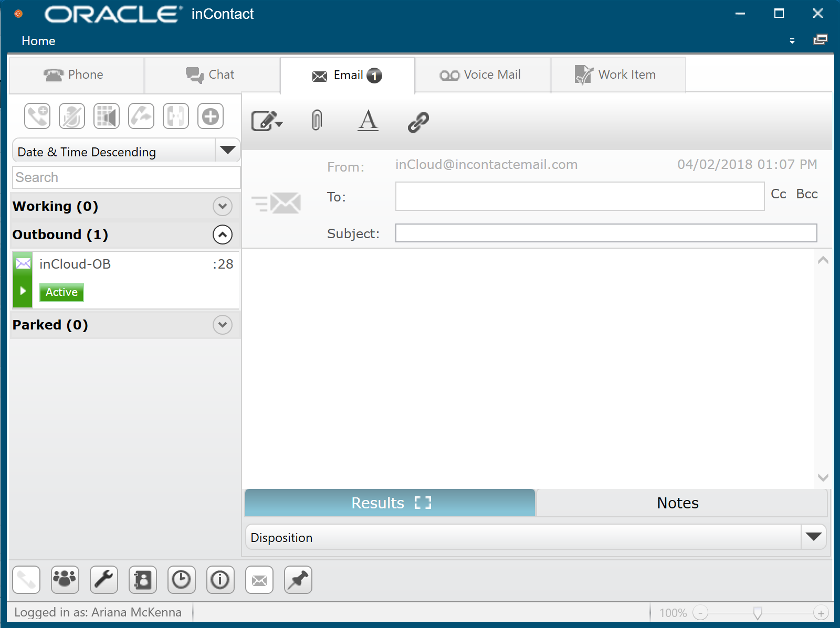Click the conference call icon
The image size is (840, 628).
(176, 116)
